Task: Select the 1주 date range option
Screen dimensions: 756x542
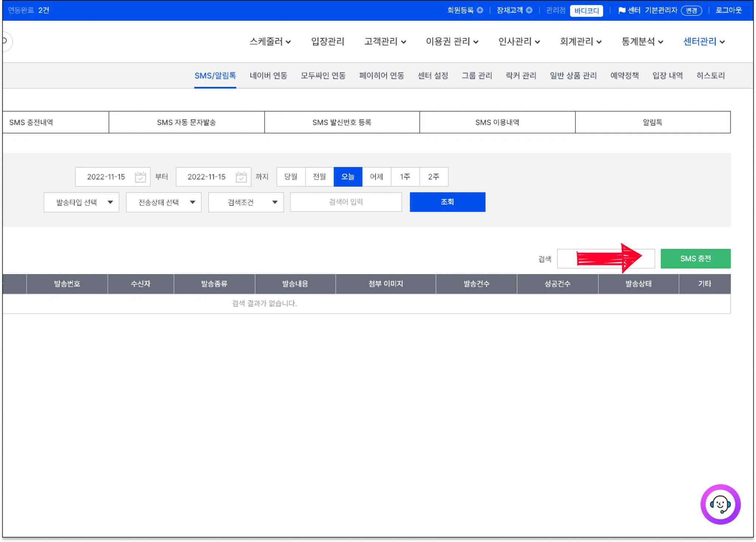Action: [x=405, y=177]
